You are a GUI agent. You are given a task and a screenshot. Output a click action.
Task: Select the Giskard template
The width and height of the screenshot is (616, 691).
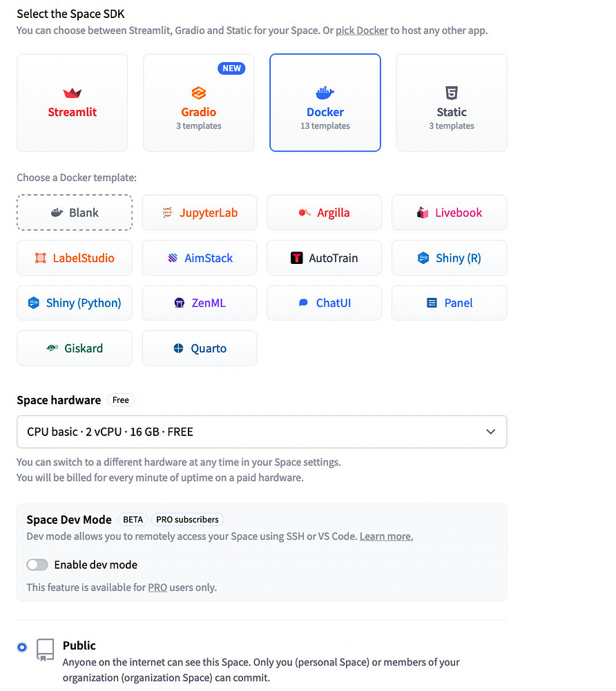[x=75, y=348]
